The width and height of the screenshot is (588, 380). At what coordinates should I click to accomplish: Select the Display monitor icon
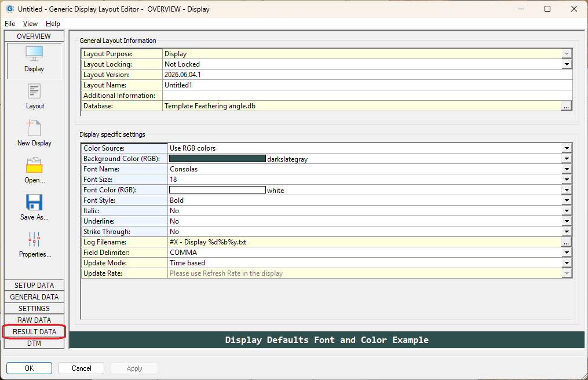(x=34, y=54)
